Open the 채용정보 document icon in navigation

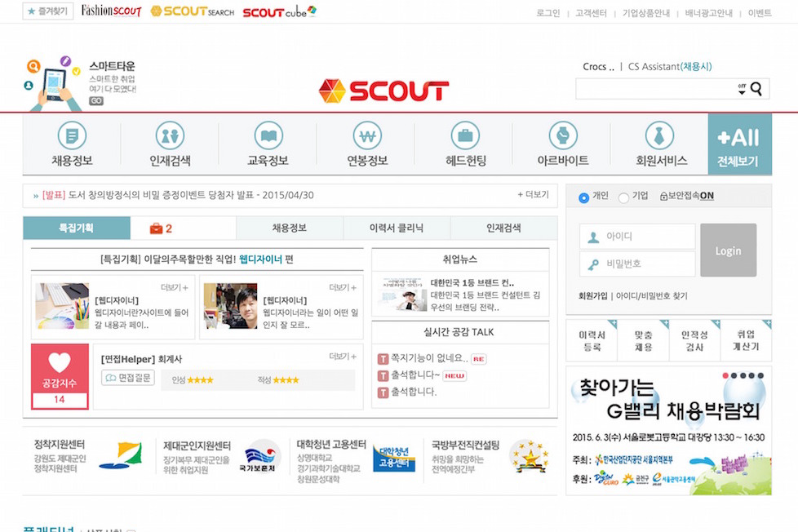(x=72, y=135)
